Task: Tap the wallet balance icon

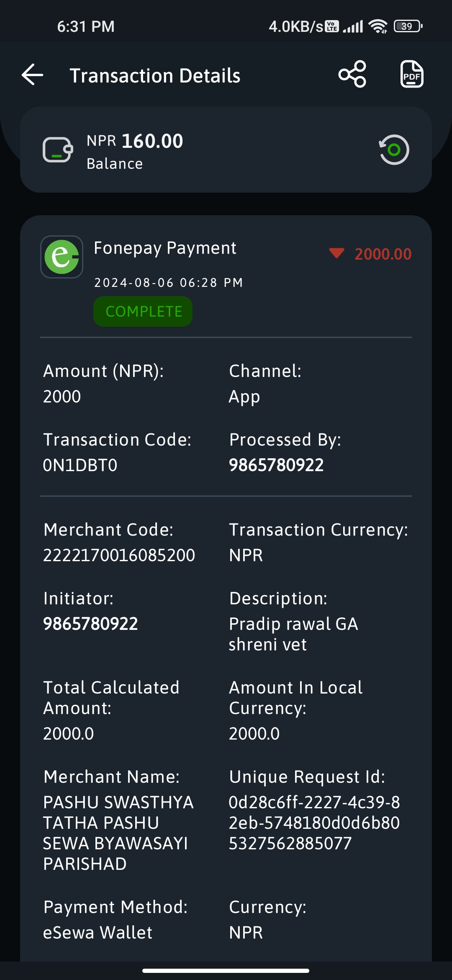Action: point(58,150)
